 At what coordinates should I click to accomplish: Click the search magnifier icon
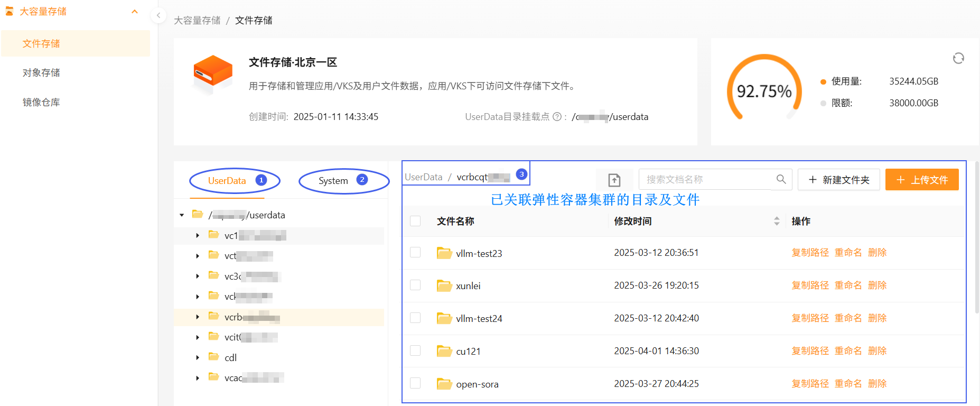(x=781, y=179)
